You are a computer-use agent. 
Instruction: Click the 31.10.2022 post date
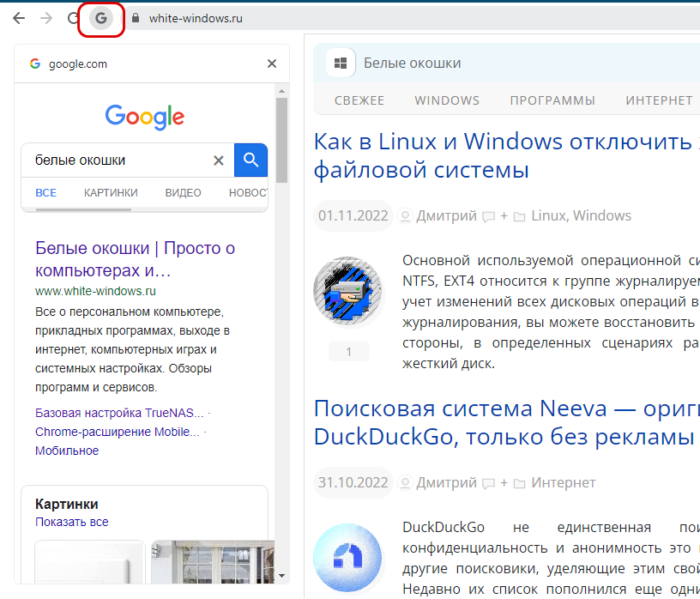coord(353,483)
